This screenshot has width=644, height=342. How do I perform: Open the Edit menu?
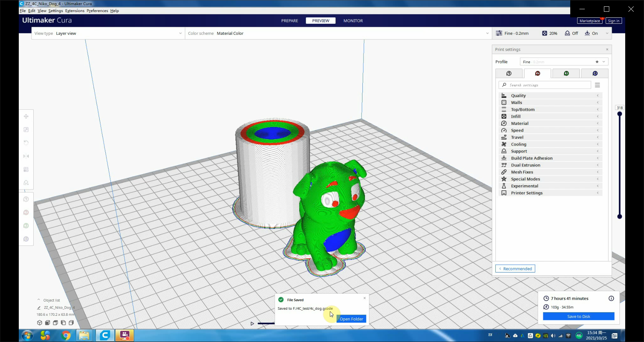(x=32, y=11)
